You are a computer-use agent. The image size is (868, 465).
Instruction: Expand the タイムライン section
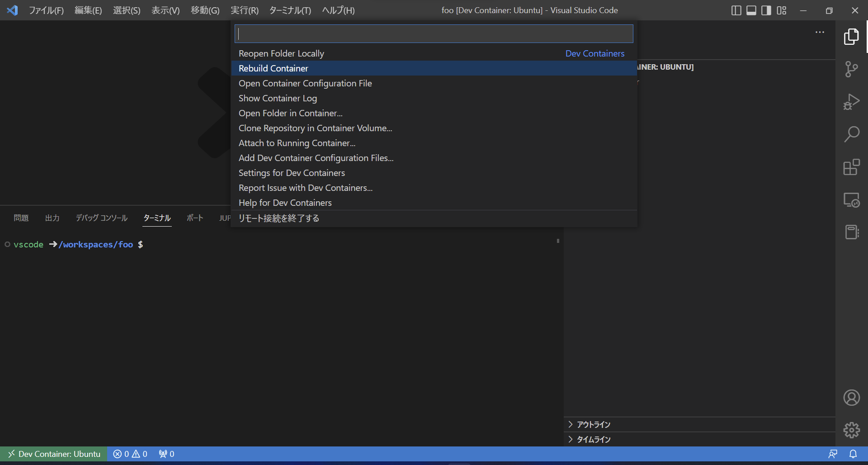click(x=699, y=439)
